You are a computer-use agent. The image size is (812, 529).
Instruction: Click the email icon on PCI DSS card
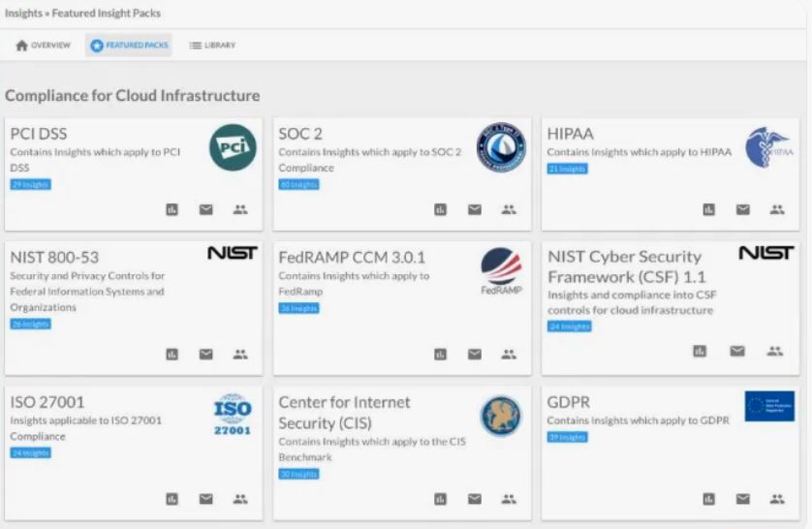(x=206, y=209)
